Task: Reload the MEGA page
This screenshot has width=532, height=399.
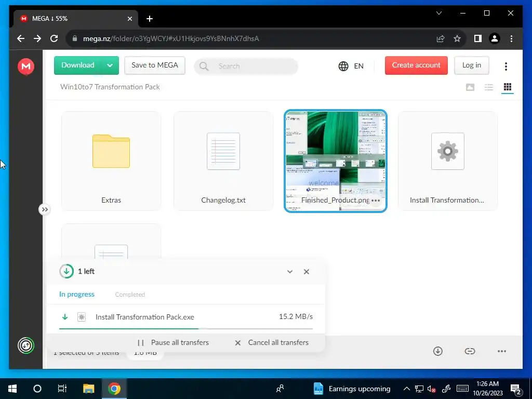Action: tap(54, 38)
